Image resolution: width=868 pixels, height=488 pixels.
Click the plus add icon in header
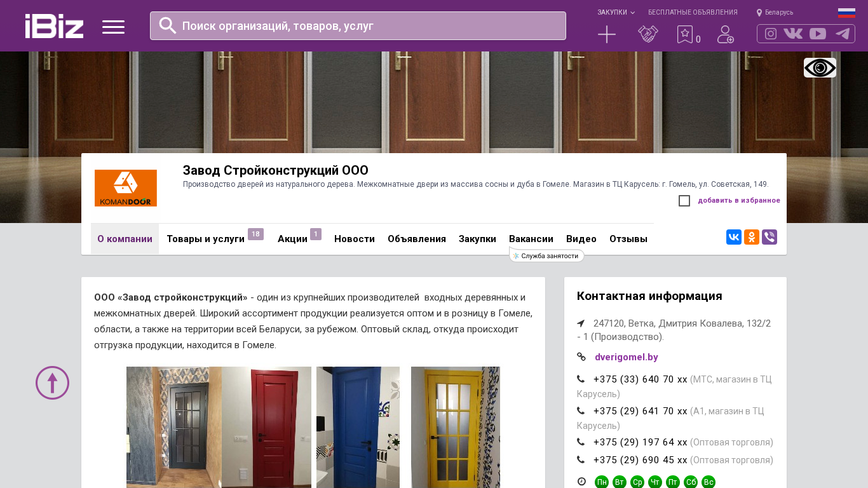607,34
